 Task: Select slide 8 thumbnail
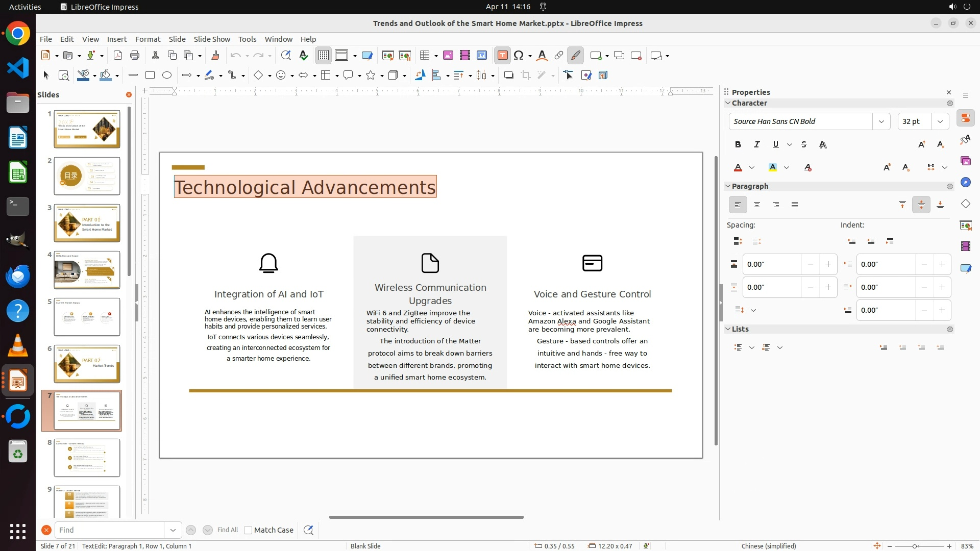tap(87, 458)
